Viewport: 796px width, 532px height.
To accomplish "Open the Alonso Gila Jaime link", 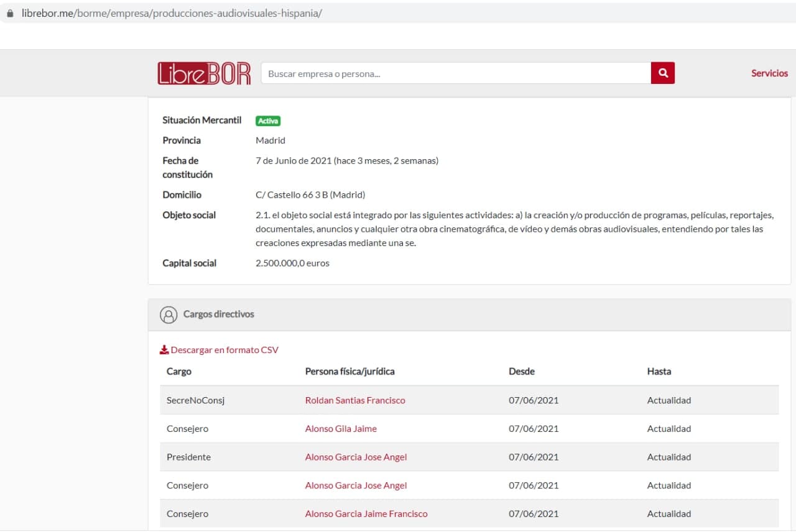I will coord(341,429).
